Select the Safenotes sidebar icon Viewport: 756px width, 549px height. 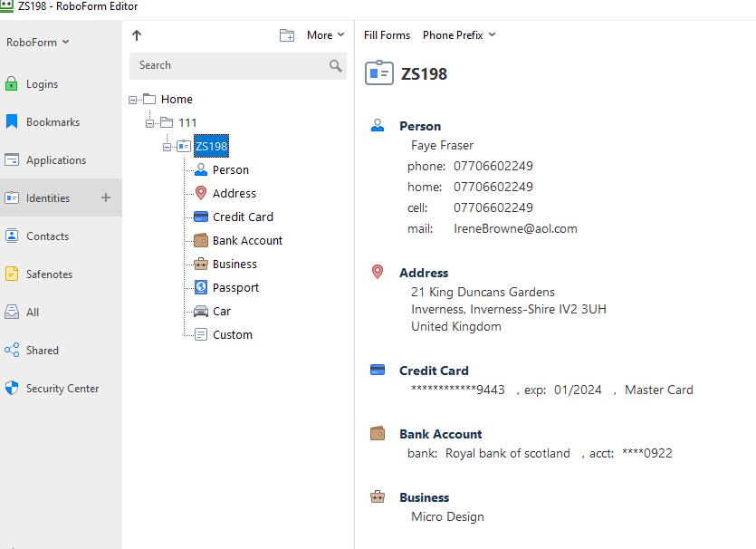(12, 274)
